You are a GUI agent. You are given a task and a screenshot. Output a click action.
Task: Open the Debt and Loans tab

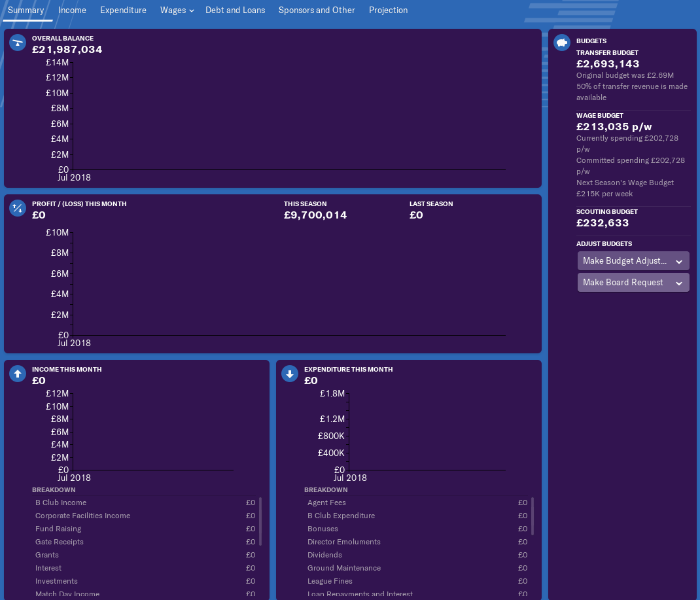click(x=235, y=10)
